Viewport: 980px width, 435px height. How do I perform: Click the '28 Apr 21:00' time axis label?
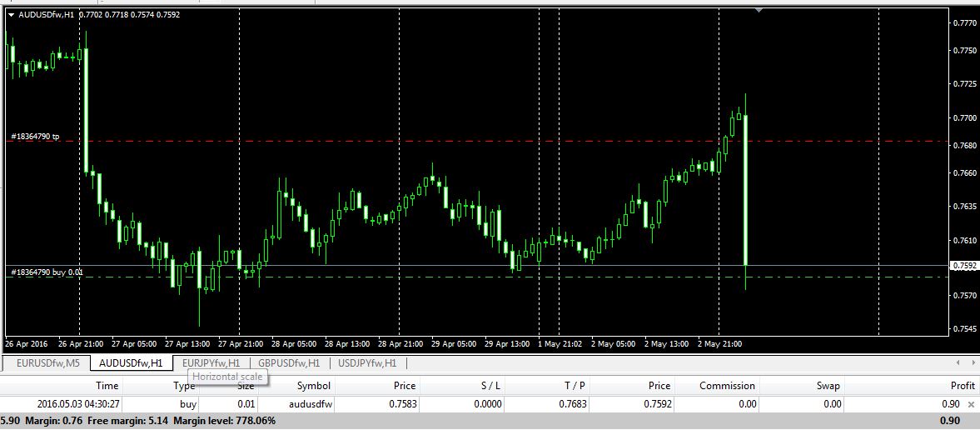tap(400, 344)
